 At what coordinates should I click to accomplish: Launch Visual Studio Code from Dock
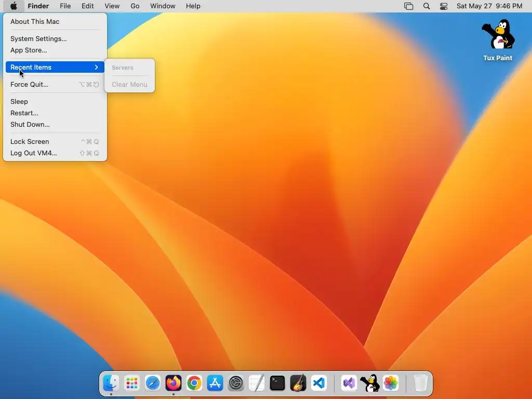pos(319,383)
